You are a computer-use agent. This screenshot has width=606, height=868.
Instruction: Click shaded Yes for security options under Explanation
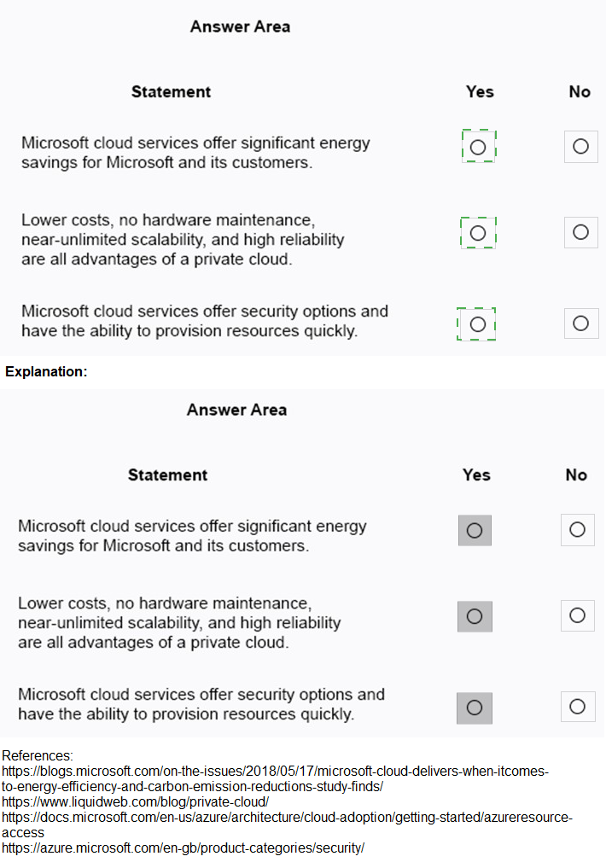[475, 707]
